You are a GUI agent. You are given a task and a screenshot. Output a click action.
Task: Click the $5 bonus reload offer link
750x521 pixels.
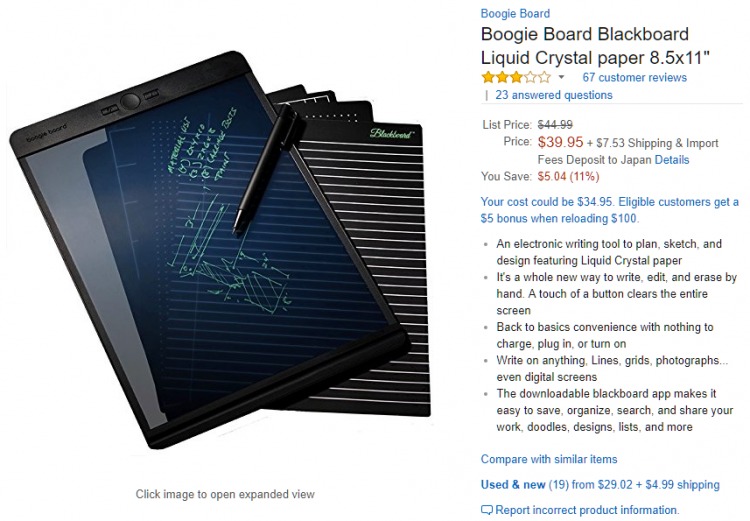tap(609, 210)
